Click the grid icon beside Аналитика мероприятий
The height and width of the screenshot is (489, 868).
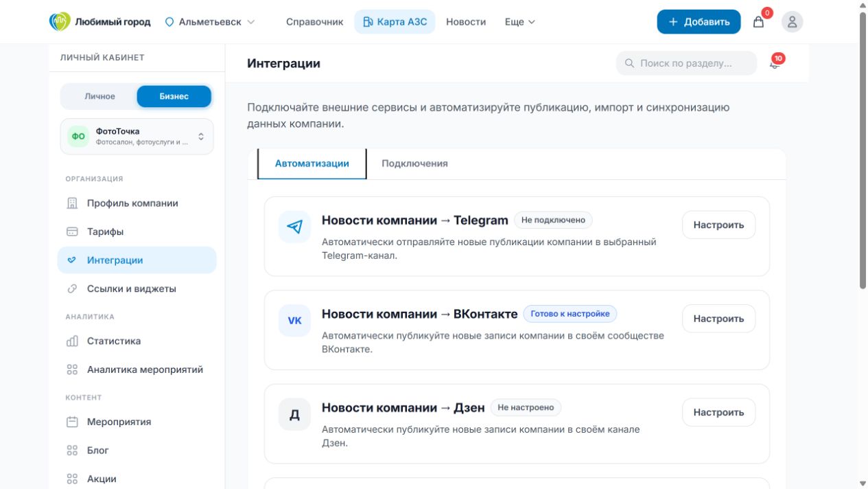coord(72,370)
